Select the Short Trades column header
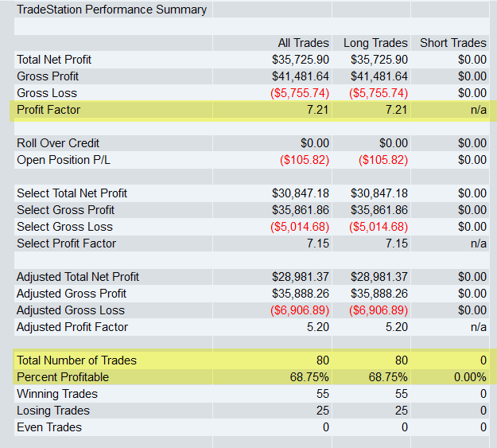 pos(453,43)
